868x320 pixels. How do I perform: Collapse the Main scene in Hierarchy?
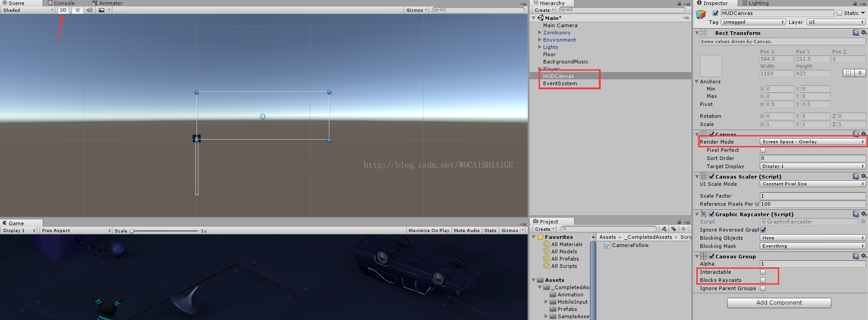pyautogui.click(x=534, y=18)
